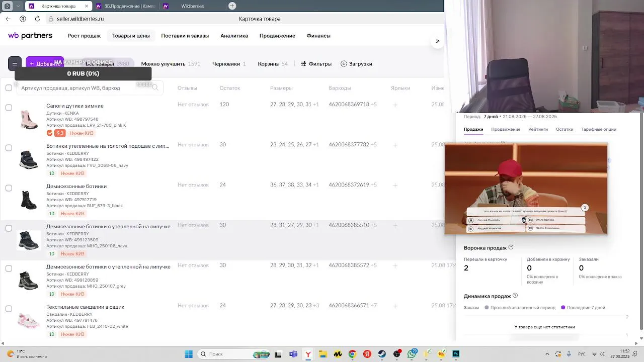644x362 pixels.
Task: Click thumbnail of Сапоги дутики зимние
Action: tap(29, 120)
